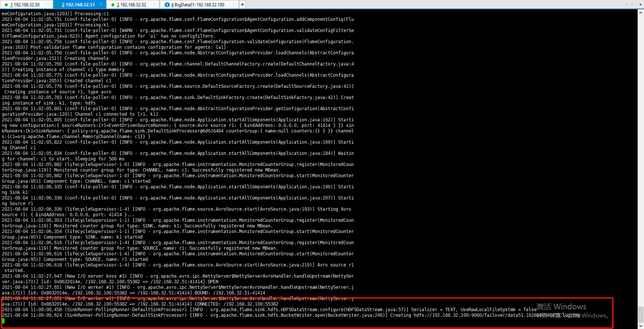The width and height of the screenshot is (644, 329).
Task: Click text "Component type: CHANNEL, name: c1 started"
Action: tap(97, 181)
